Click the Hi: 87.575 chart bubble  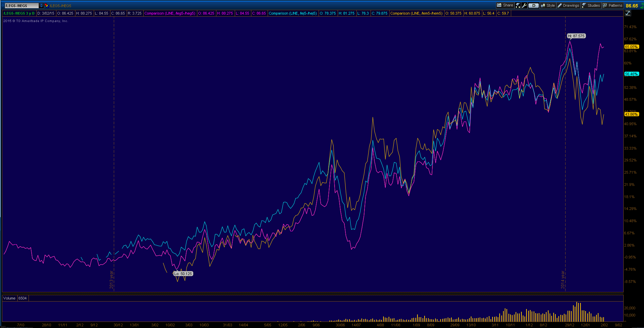point(576,36)
